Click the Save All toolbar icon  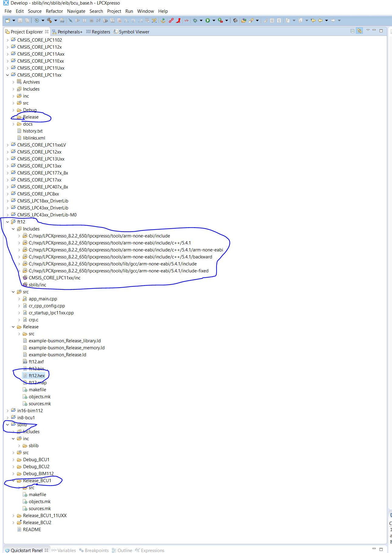pyautogui.click(x=27, y=20)
